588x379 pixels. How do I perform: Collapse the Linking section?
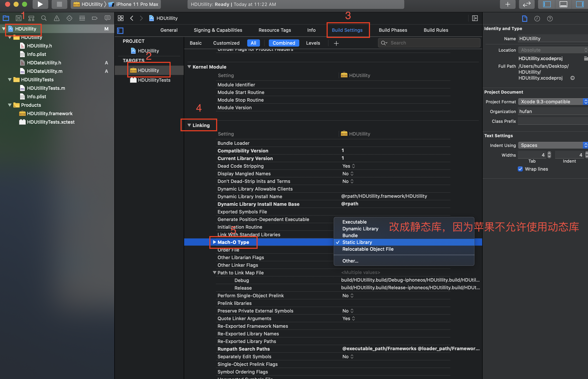[189, 125]
